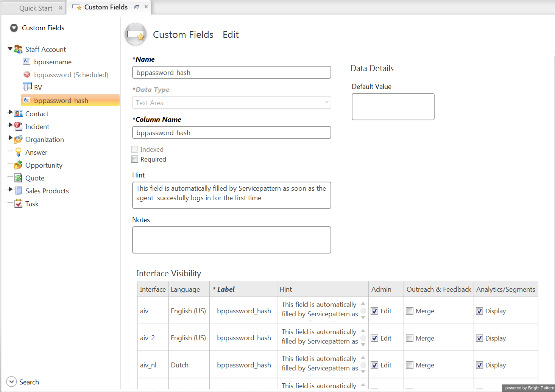This screenshot has height=392, width=555.
Task: Expand the Organization tree node
Action: coord(11,138)
